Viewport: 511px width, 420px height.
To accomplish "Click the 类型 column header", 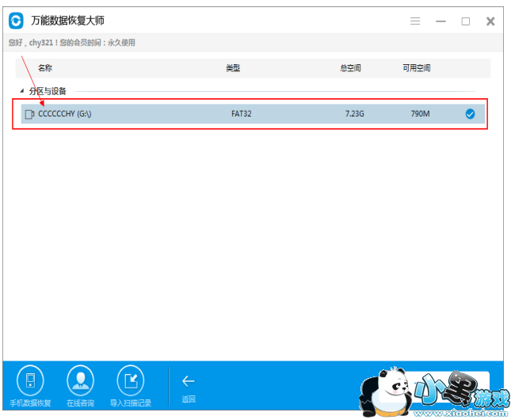I will click(x=233, y=68).
